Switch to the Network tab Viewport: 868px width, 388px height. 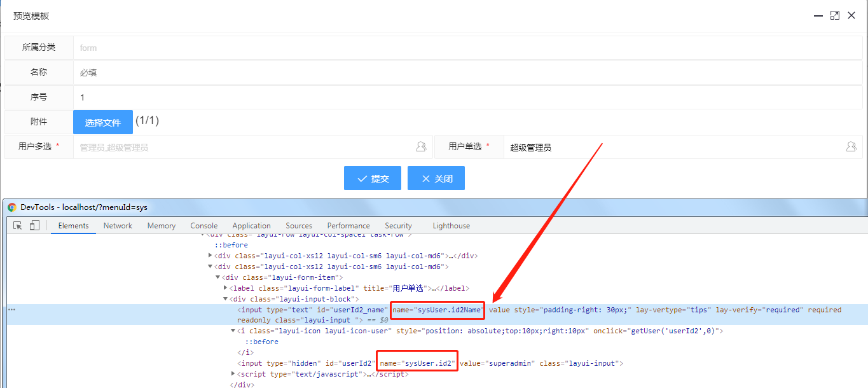click(118, 225)
